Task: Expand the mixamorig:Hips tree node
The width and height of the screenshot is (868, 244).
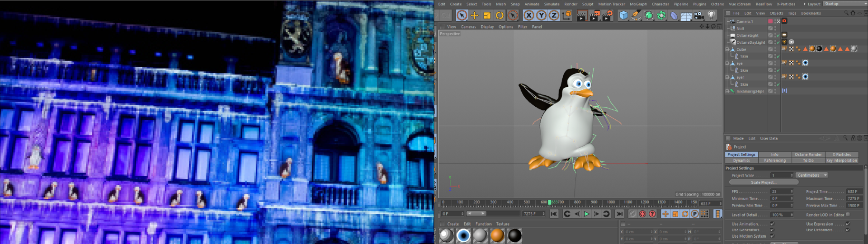Action: pos(727,91)
